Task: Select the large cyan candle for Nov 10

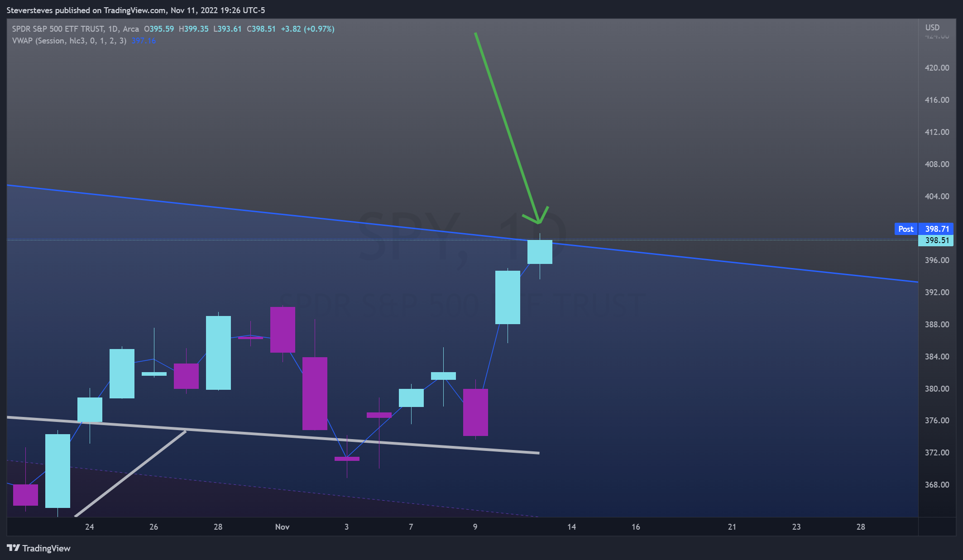Action: tap(508, 297)
